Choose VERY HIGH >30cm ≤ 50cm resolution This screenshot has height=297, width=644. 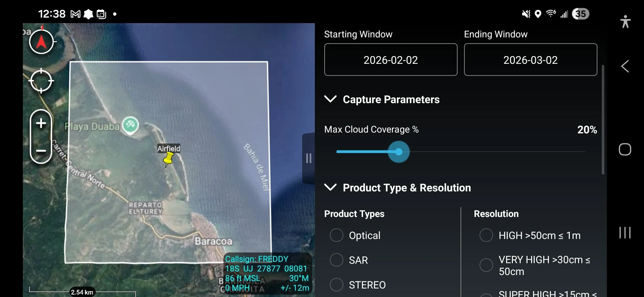[x=535, y=265]
